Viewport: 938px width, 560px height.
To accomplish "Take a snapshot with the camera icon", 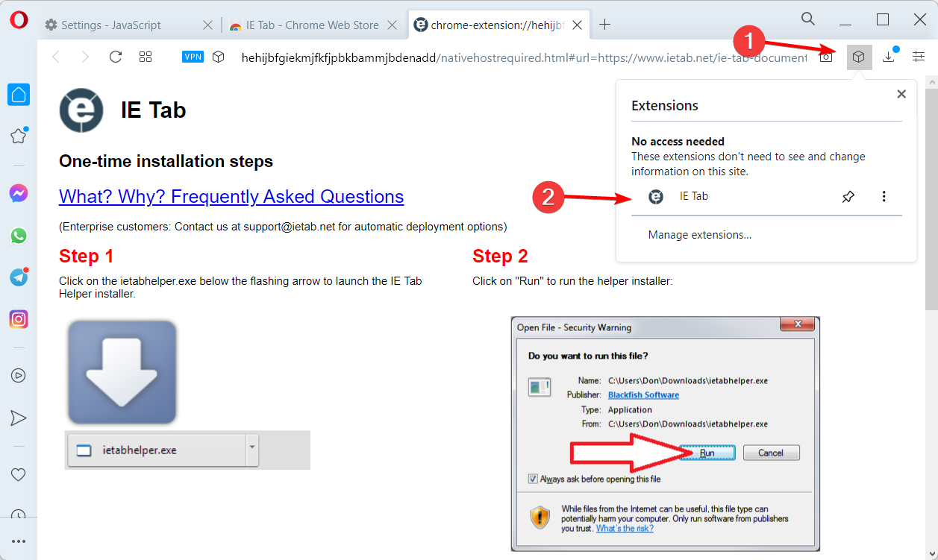I will point(826,57).
